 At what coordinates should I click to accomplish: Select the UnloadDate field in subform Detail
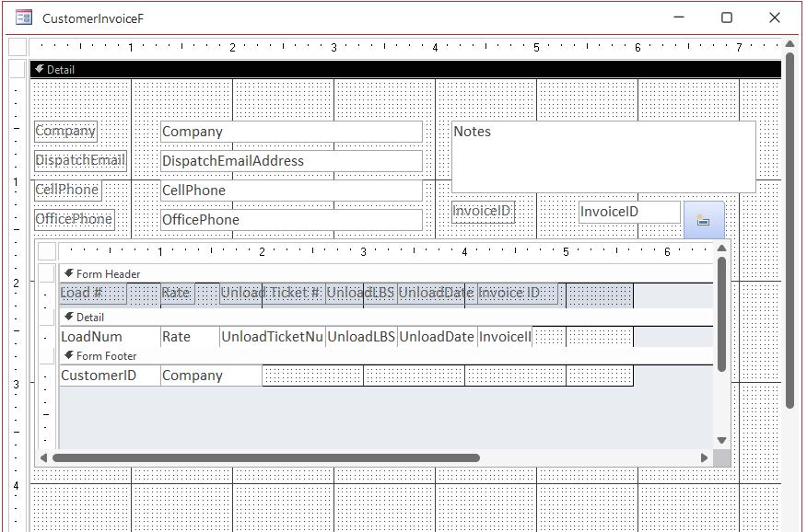(x=437, y=336)
